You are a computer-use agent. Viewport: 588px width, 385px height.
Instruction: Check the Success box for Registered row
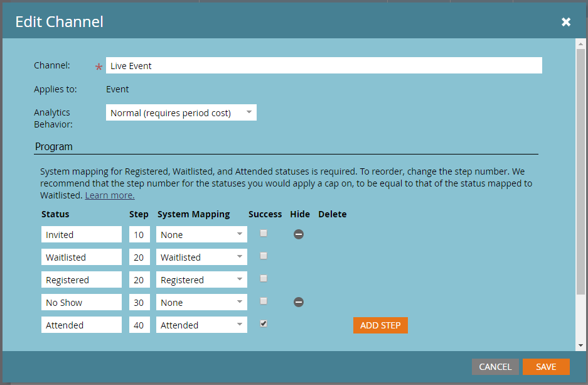pyautogui.click(x=264, y=278)
